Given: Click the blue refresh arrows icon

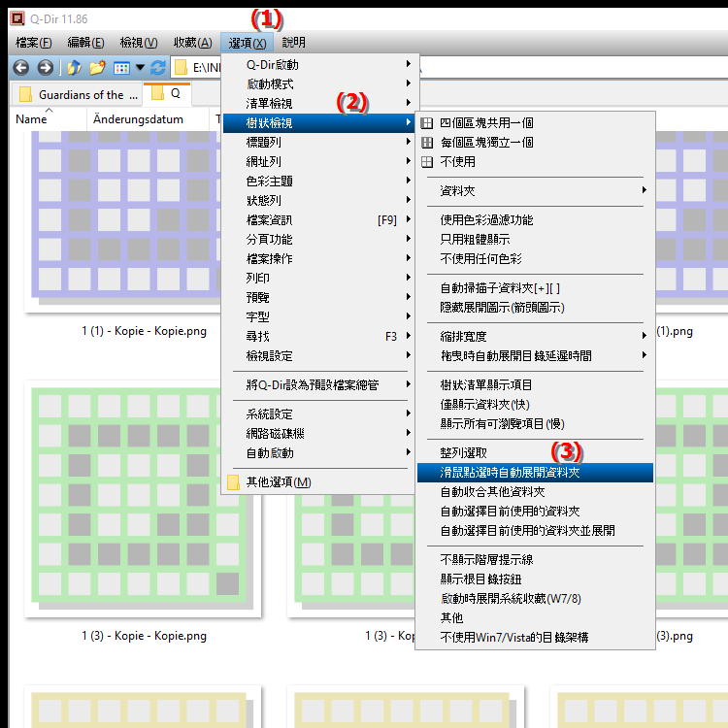Looking at the screenshot, I should click(x=158, y=68).
